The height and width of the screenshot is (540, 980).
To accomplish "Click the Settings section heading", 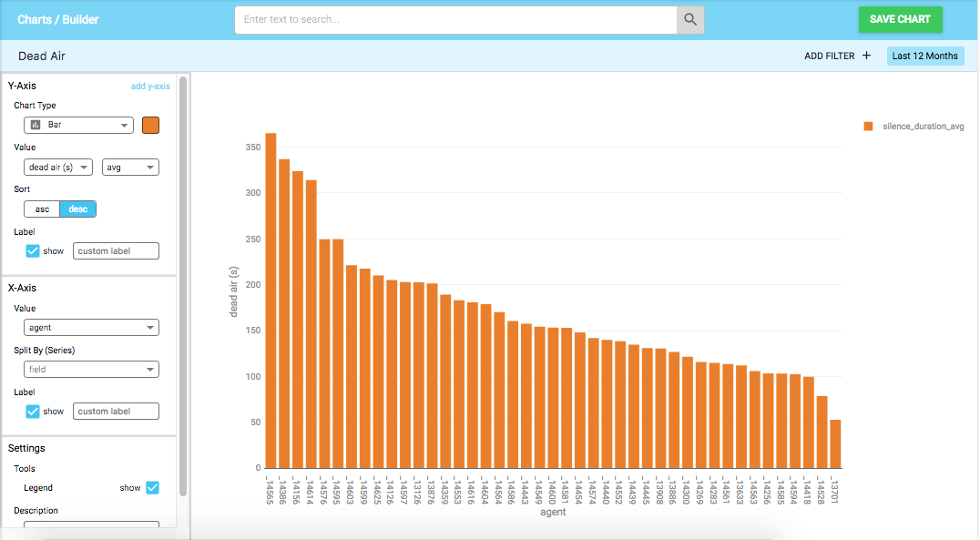I will tap(27, 448).
